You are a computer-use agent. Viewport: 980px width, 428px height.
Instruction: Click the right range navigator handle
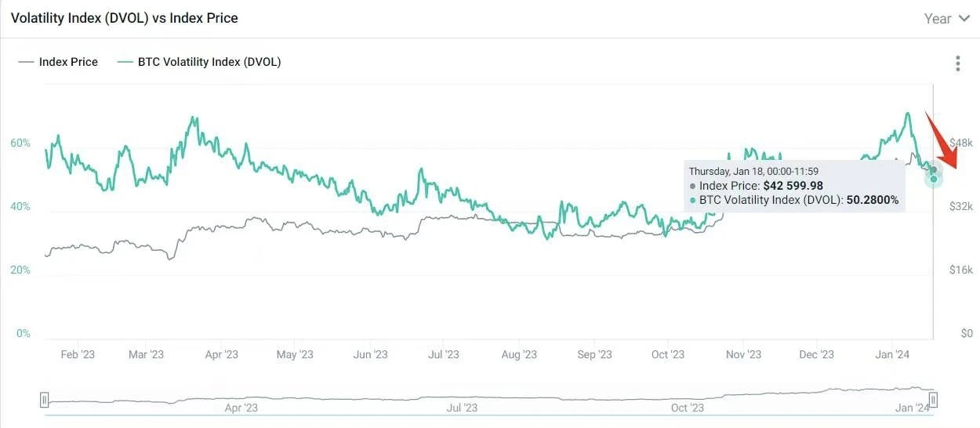tap(934, 401)
